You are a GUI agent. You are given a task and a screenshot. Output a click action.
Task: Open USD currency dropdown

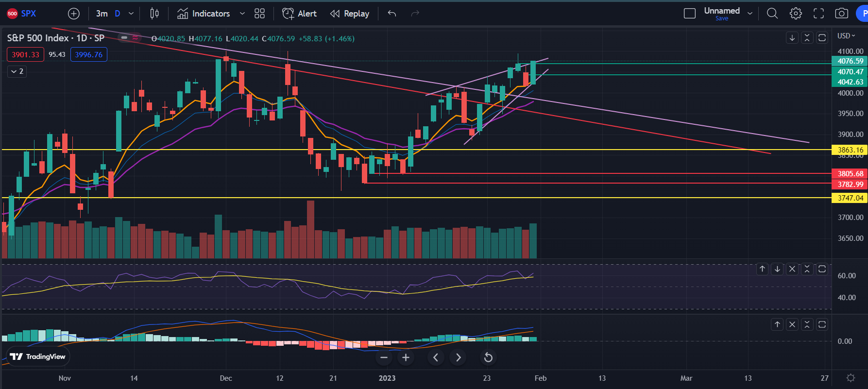(x=846, y=36)
